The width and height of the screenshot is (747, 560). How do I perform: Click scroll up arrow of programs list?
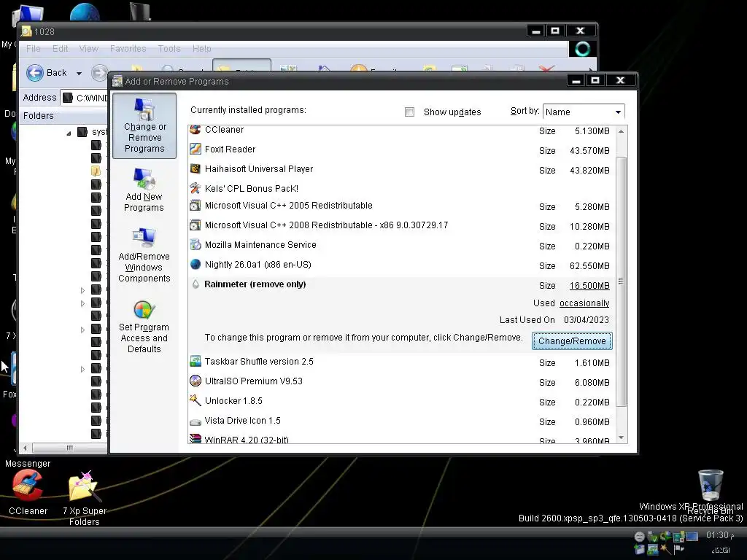[621, 131]
